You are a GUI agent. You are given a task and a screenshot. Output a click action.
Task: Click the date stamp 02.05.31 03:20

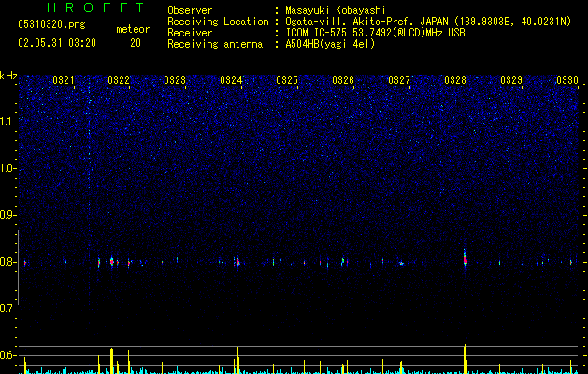click(57, 43)
